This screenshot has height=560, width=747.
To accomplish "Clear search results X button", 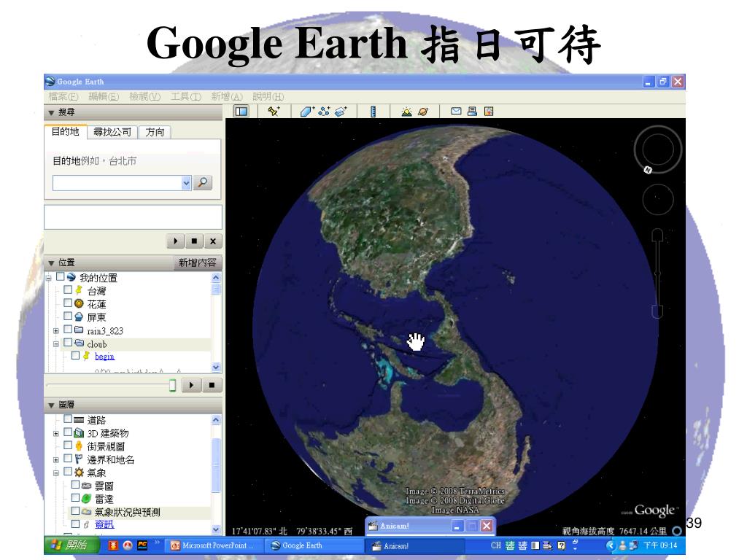I will coord(213,241).
